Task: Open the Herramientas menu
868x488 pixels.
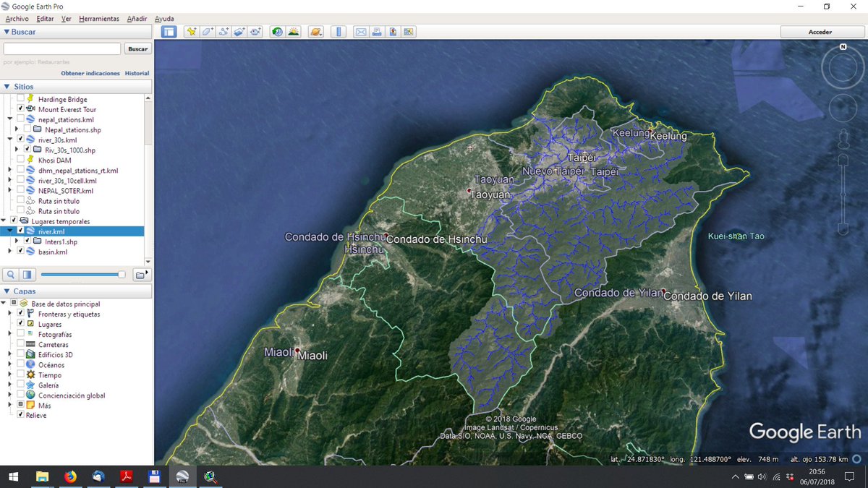Action: click(99, 19)
